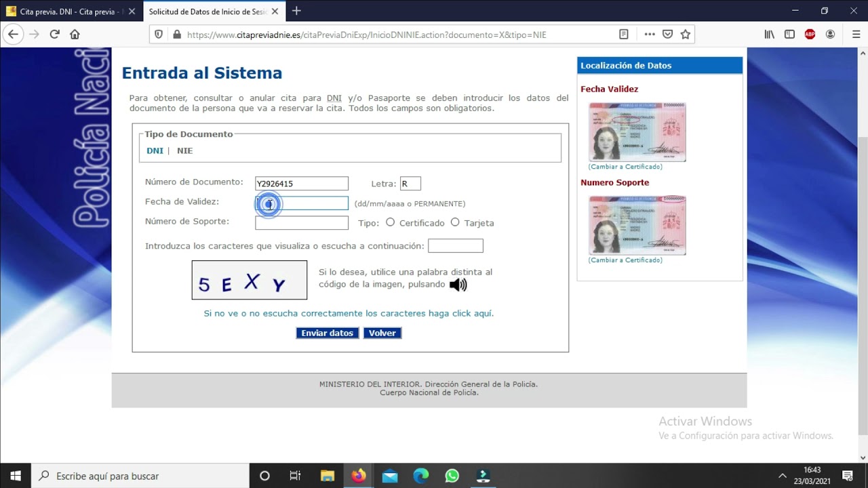
Task: Open Cortana circle on the taskbar
Action: click(264, 476)
